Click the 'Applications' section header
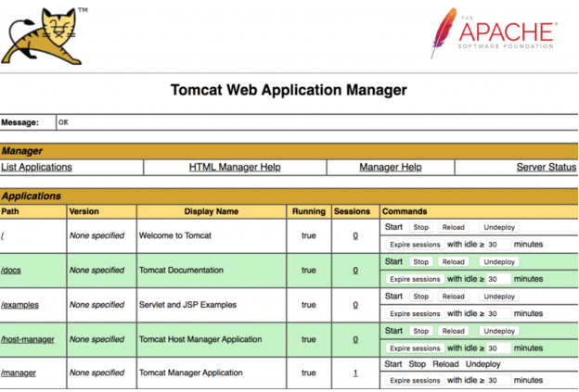 pyautogui.click(x=32, y=196)
